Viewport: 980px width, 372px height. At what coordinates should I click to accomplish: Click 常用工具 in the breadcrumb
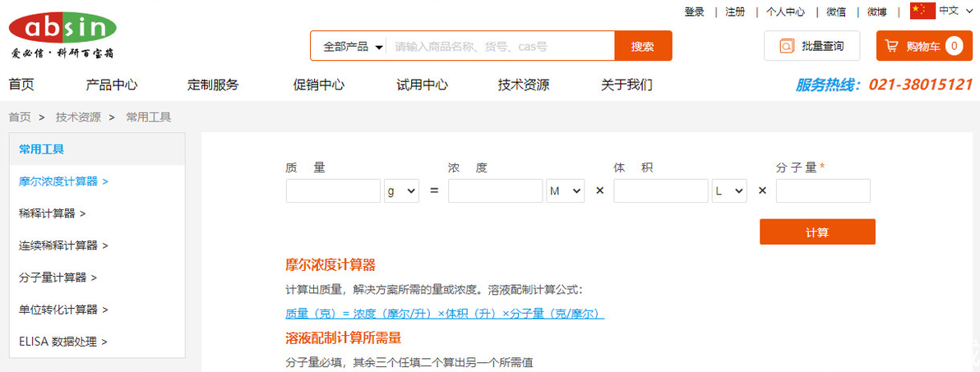tap(149, 117)
